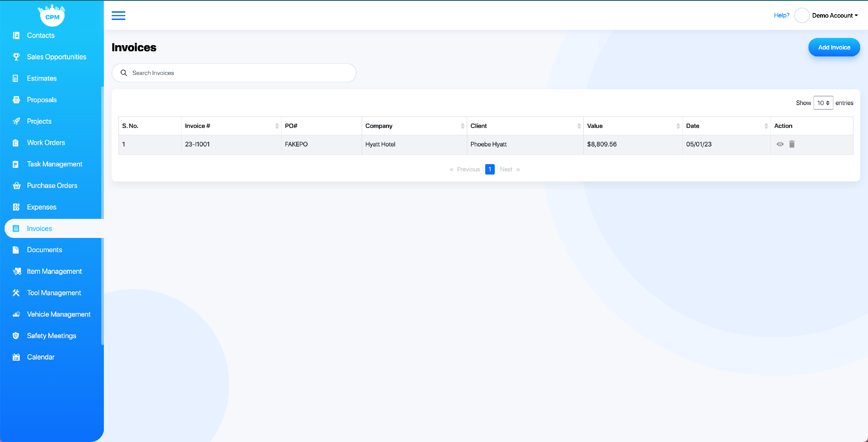This screenshot has height=442, width=868.
Task: Click the sidebar vertical scrollbar
Action: tap(102, 216)
